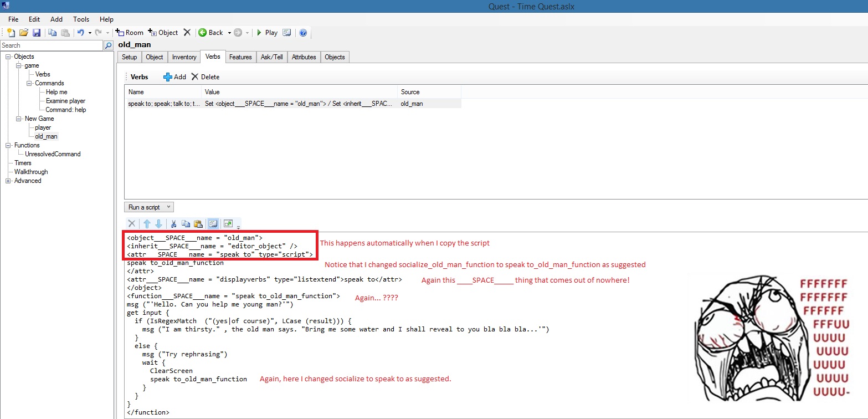Open the Tools menu
868x419 pixels.
[x=81, y=19]
